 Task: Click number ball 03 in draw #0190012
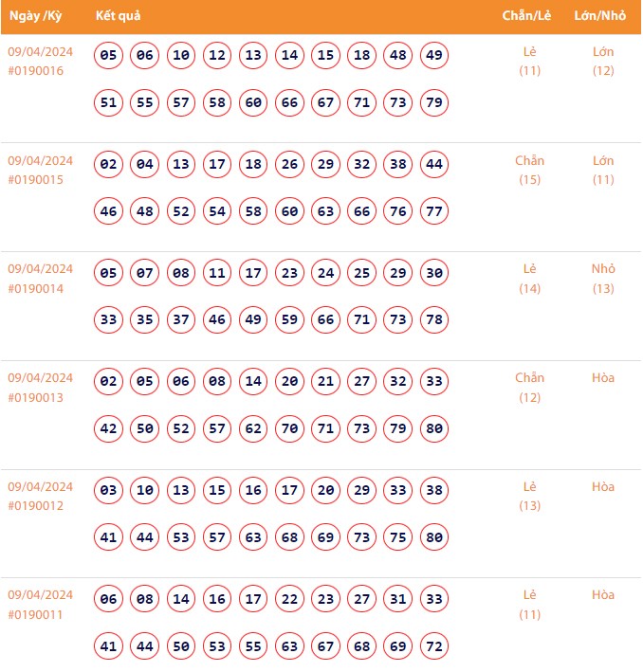(109, 491)
